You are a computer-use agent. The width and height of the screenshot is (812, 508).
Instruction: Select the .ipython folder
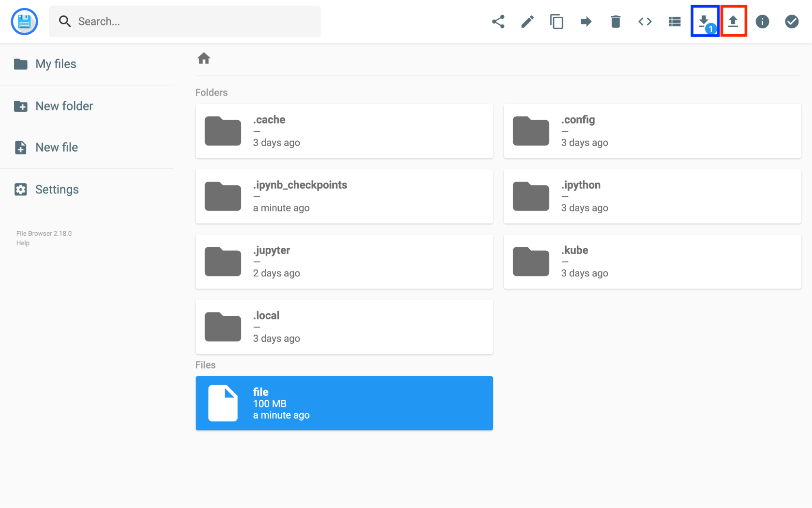click(x=652, y=196)
